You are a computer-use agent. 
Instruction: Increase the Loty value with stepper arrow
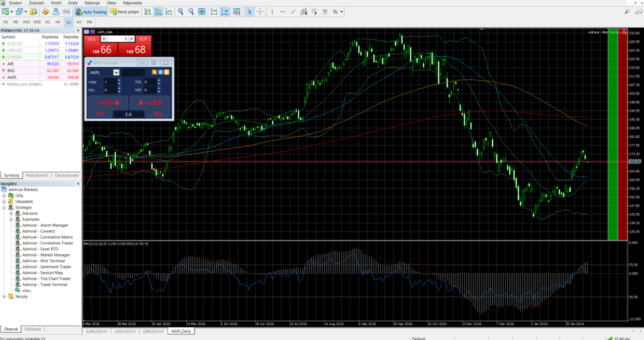click(119, 80)
